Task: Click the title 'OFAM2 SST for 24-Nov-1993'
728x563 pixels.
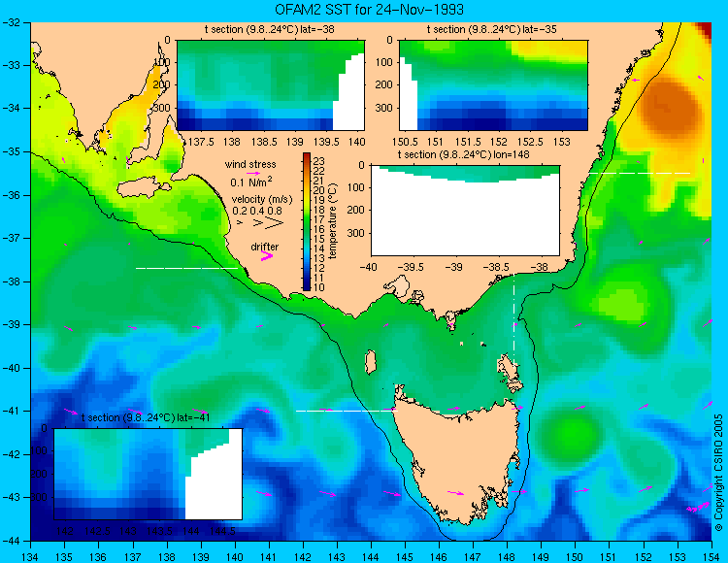Action: (x=369, y=10)
